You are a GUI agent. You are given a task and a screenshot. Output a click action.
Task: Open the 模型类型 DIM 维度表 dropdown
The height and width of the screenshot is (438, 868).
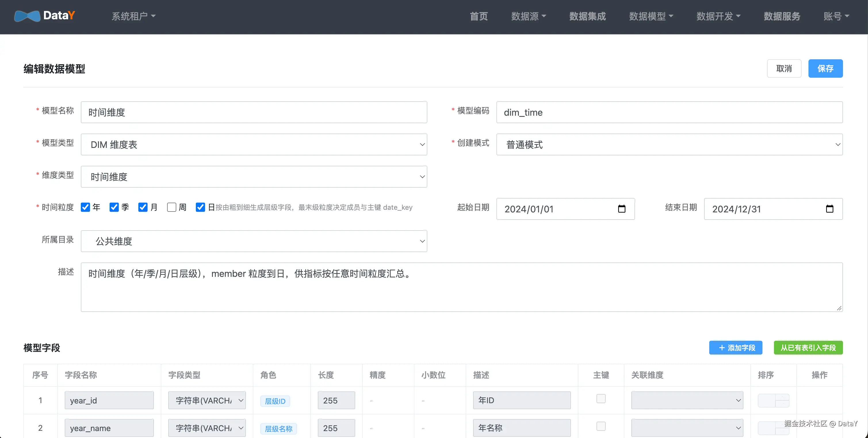(x=254, y=145)
